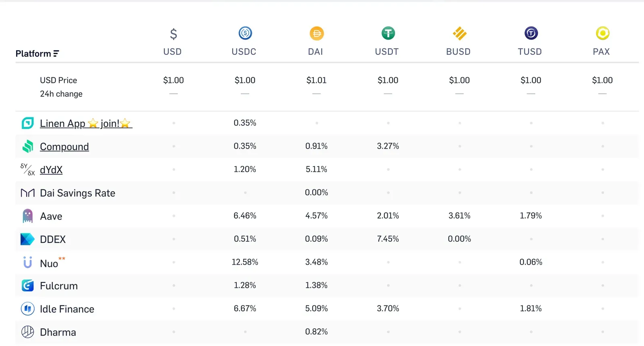Image resolution: width=644 pixels, height=346 pixels.
Task: Select the DAI column header label
Action: 316,52
